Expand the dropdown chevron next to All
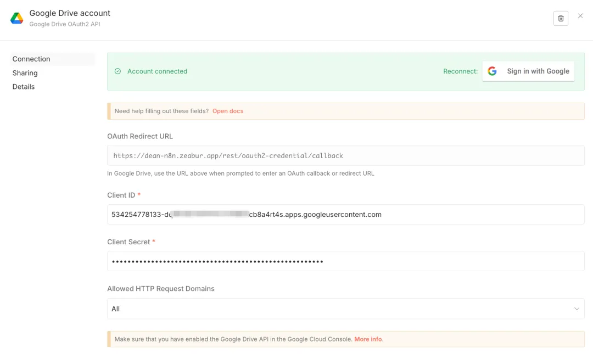Image resolution: width=593 pixels, height=364 pixels. [x=577, y=309]
